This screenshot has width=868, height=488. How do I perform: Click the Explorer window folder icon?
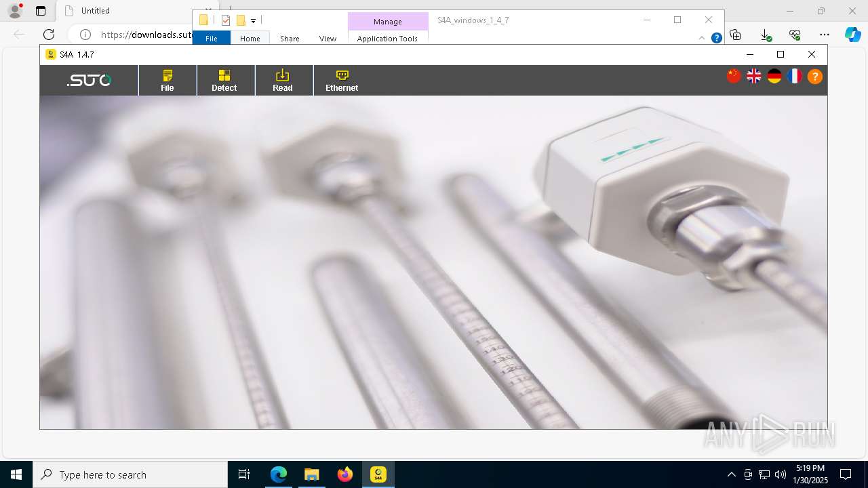click(x=203, y=20)
